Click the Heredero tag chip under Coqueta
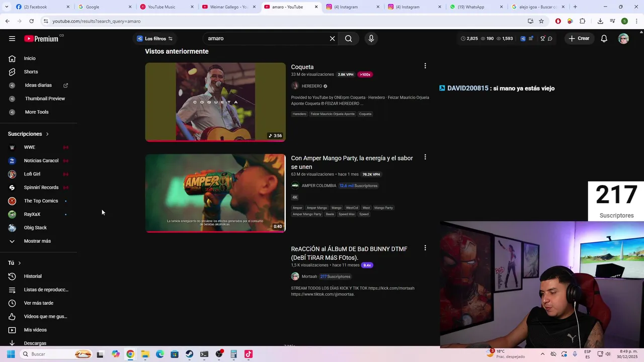 click(x=299, y=114)
